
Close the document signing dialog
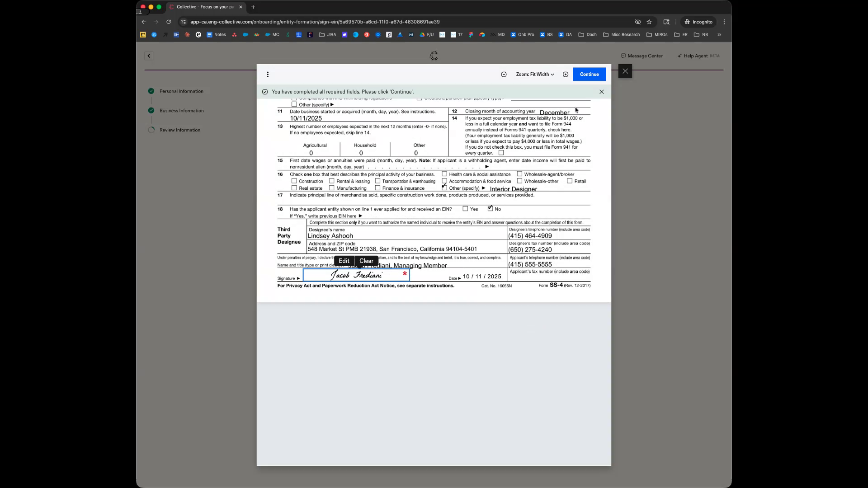pyautogui.click(x=625, y=71)
